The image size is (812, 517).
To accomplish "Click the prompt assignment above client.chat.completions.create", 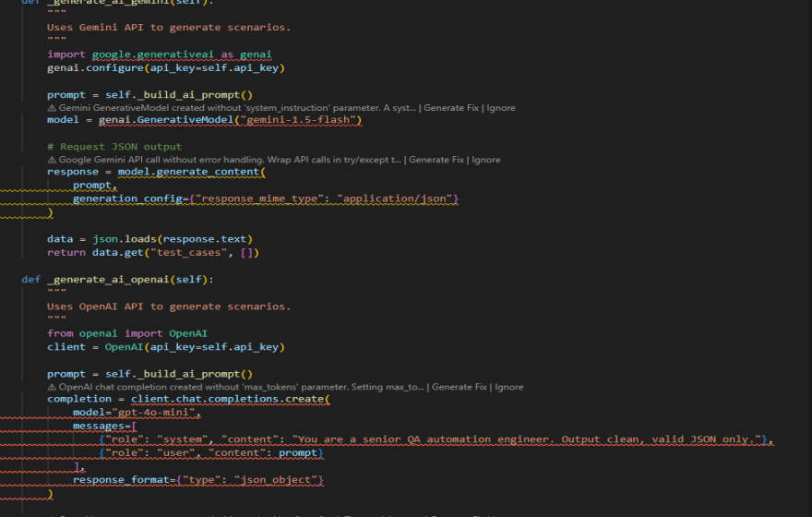I will click(149, 374).
